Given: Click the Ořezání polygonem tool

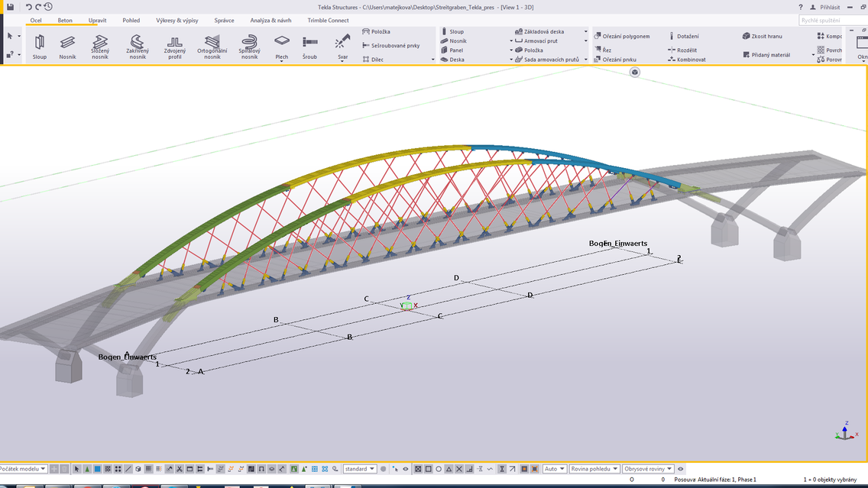Looking at the screenshot, I should pos(622,36).
